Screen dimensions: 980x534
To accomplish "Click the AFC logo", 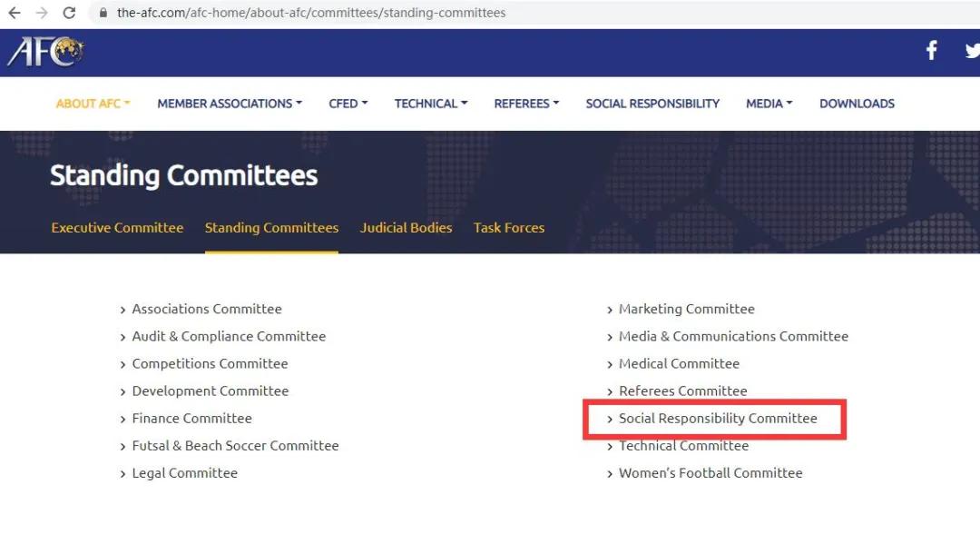I will 45,52.
